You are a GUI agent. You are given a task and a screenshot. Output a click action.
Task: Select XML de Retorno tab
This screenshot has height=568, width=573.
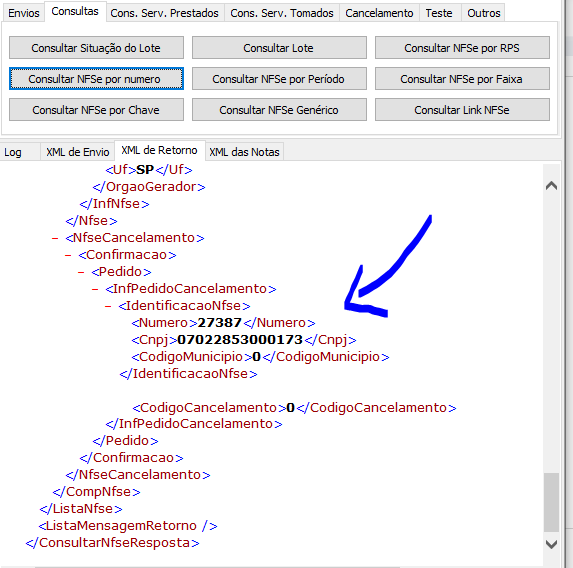(x=159, y=150)
